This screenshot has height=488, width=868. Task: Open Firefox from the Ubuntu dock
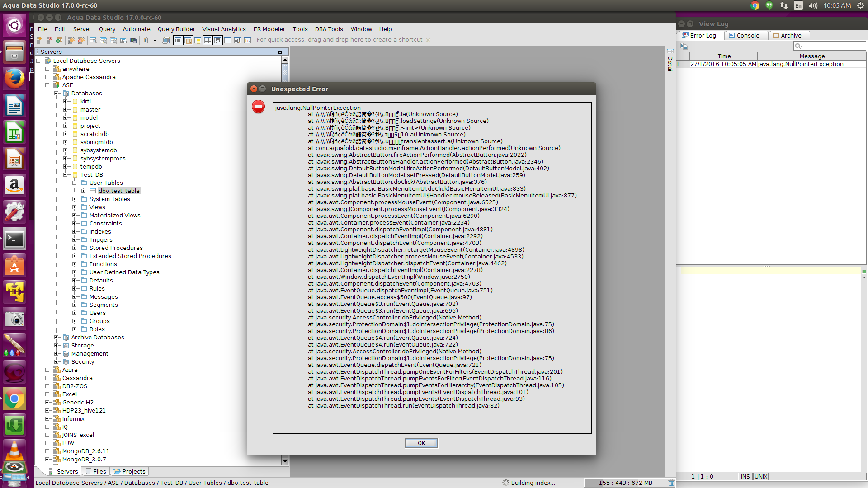coord(14,79)
